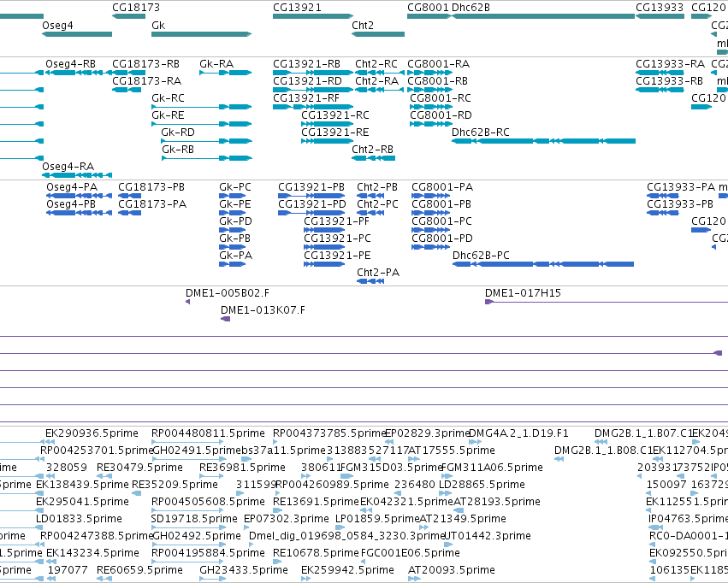The height and width of the screenshot is (583, 728).
Task: Select transcript Gk-RC
Action: (168, 97)
